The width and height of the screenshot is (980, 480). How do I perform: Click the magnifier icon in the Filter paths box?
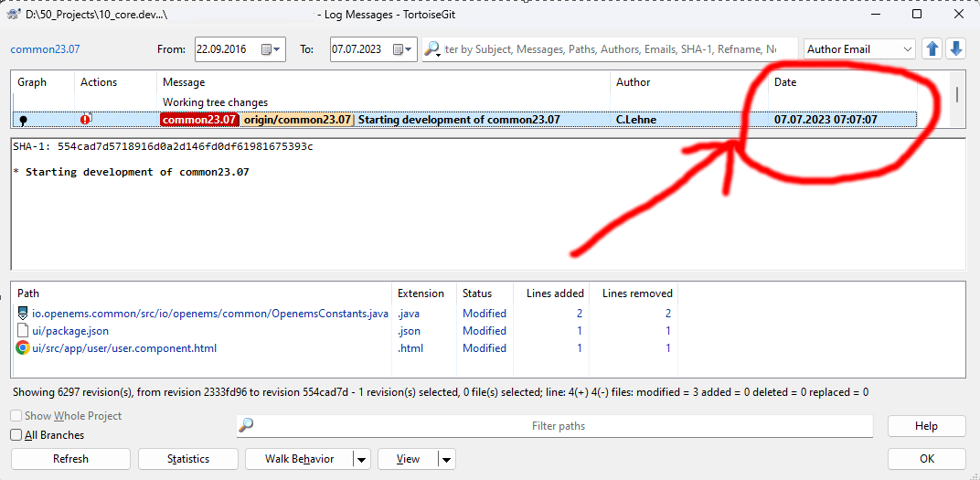(246, 426)
